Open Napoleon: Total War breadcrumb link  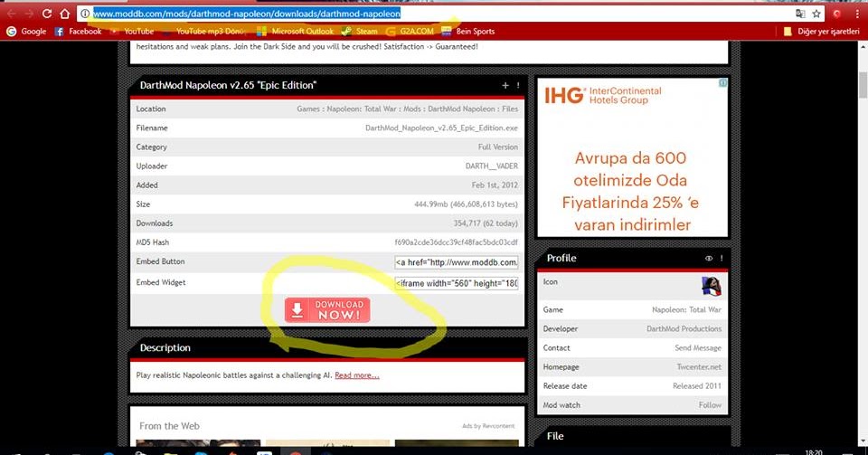tap(362, 109)
